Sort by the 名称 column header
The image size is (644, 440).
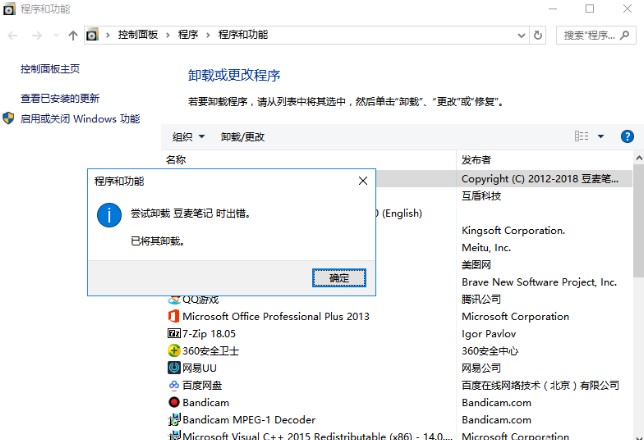(x=176, y=159)
